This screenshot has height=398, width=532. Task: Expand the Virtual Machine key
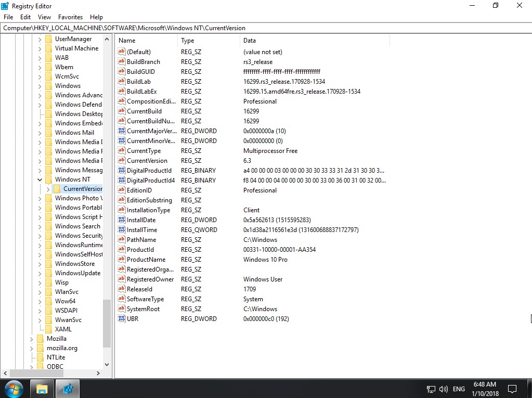(x=40, y=48)
